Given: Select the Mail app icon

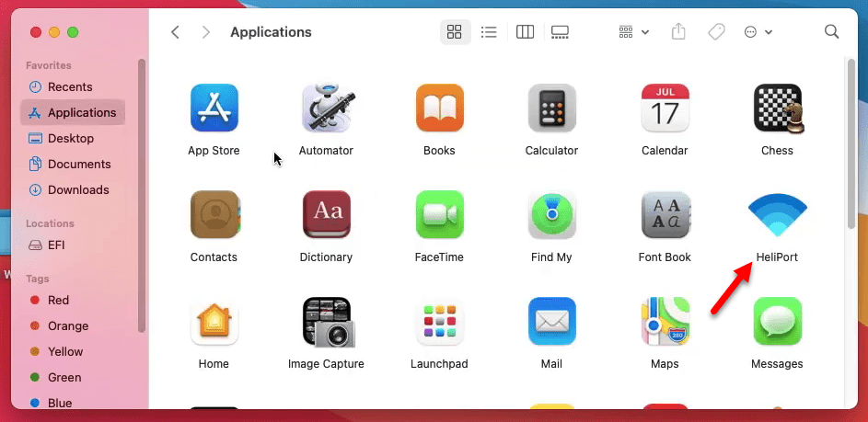Looking at the screenshot, I should 551,322.
